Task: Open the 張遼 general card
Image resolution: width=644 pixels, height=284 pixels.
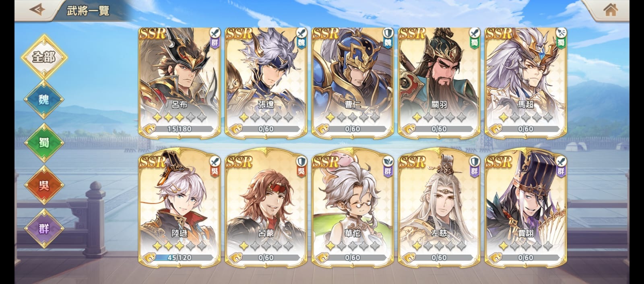Action: pyautogui.click(x=266, y=83)
